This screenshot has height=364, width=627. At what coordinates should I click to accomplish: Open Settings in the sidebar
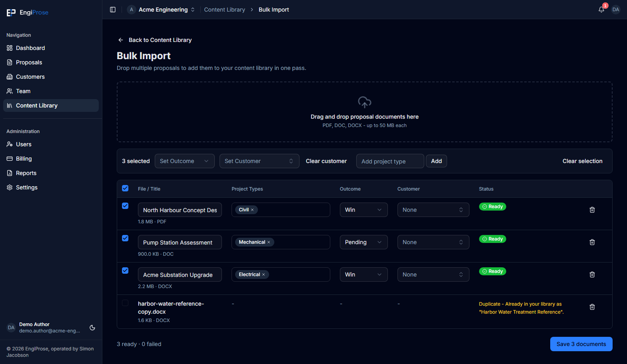pyautogui.click(x=51, y=187)
